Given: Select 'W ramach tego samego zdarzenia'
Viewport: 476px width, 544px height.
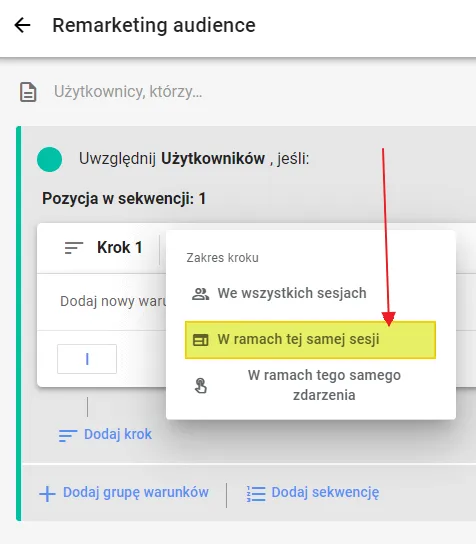Looking at the screenshot, I should (311, 385).
